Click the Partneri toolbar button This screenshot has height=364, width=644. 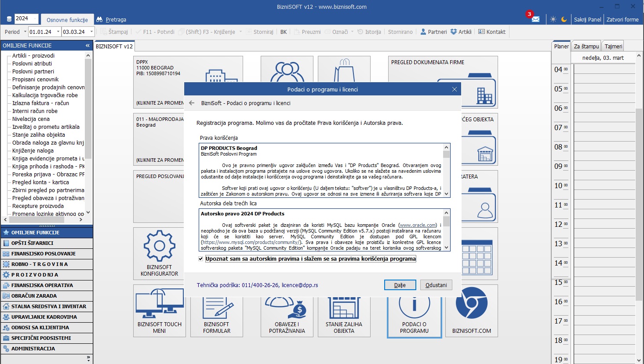click(433, 32)
